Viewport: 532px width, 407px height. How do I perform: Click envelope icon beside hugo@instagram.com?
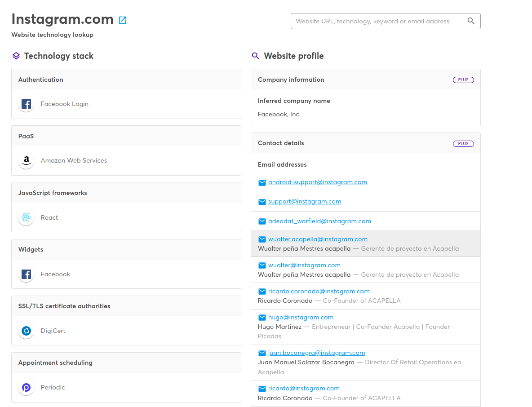(262, 318)
